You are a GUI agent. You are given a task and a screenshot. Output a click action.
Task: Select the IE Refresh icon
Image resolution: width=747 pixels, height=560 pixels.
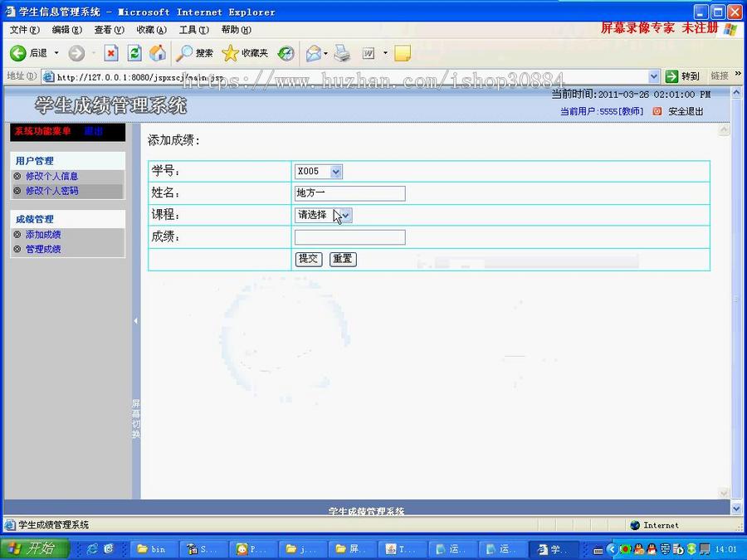pyautogui.click(x=134, y=53)
